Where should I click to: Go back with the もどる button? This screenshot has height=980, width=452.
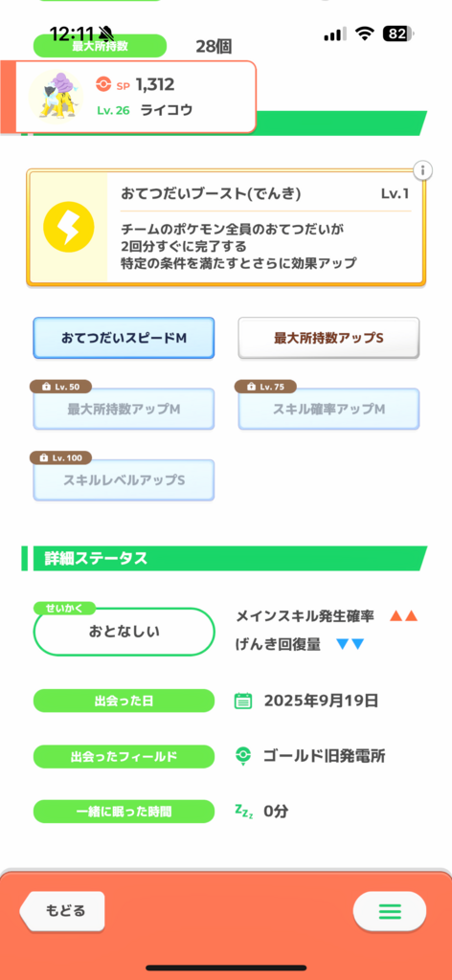(62, 911)
